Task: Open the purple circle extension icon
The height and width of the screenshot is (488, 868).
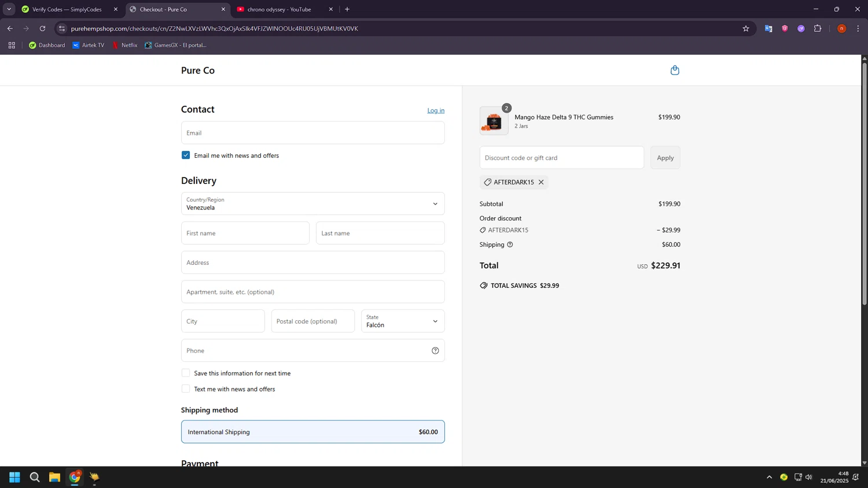Action: point(801,28)
